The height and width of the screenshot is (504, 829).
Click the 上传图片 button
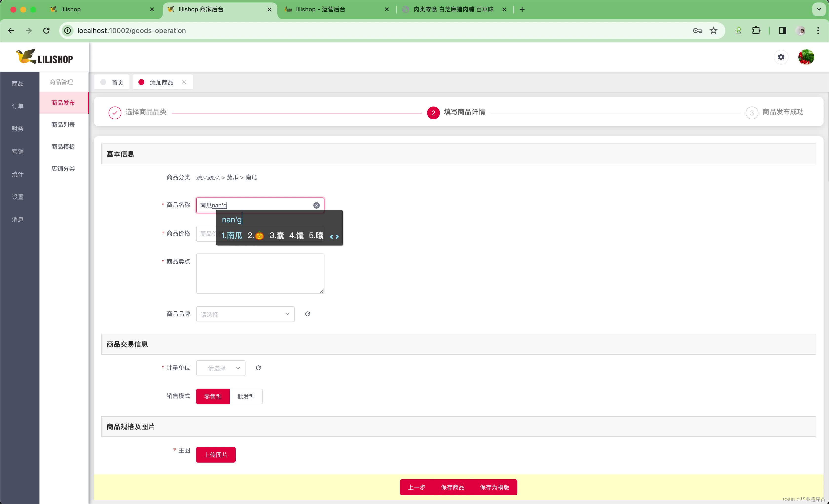tap(216, 455)
